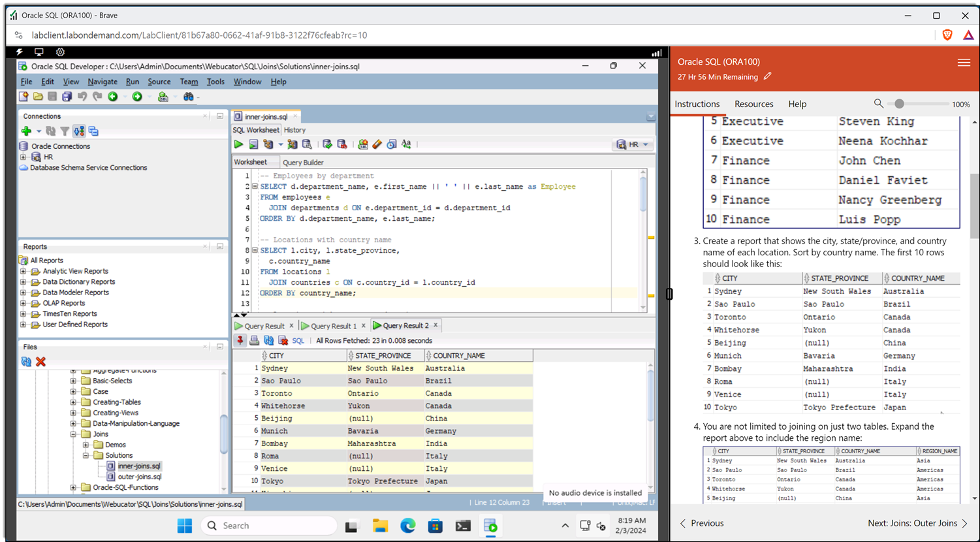Close the inner-joins.sql editor tab

tap(294, 116)
